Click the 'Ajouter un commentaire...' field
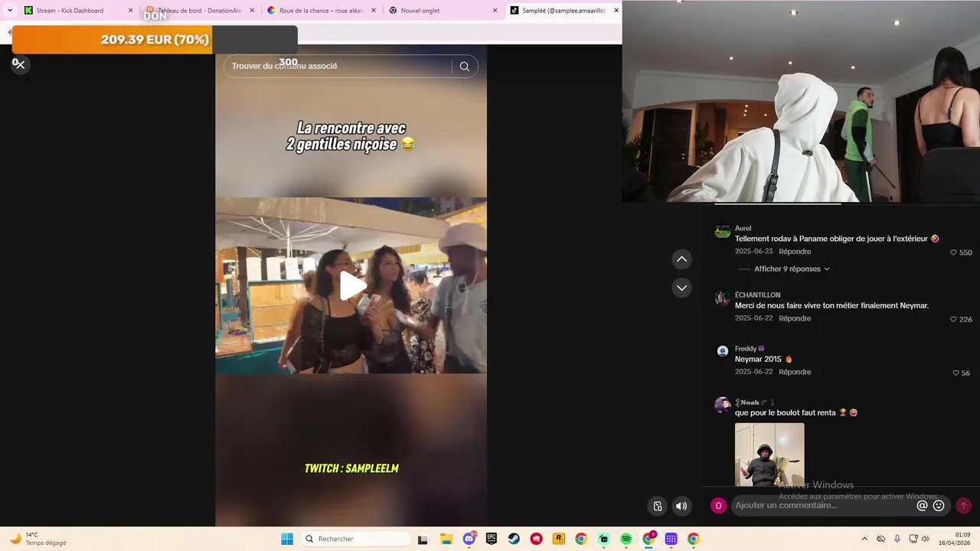 [823, 506]
